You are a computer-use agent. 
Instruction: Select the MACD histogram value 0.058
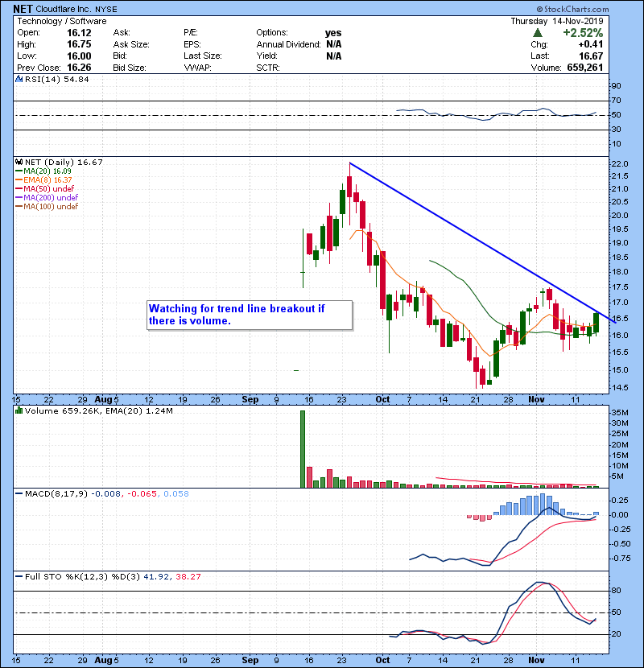176,494
